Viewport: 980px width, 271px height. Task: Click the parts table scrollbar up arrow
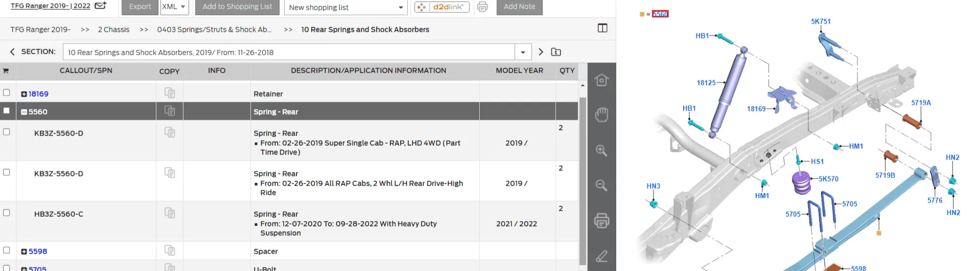(x=582, y=85)
